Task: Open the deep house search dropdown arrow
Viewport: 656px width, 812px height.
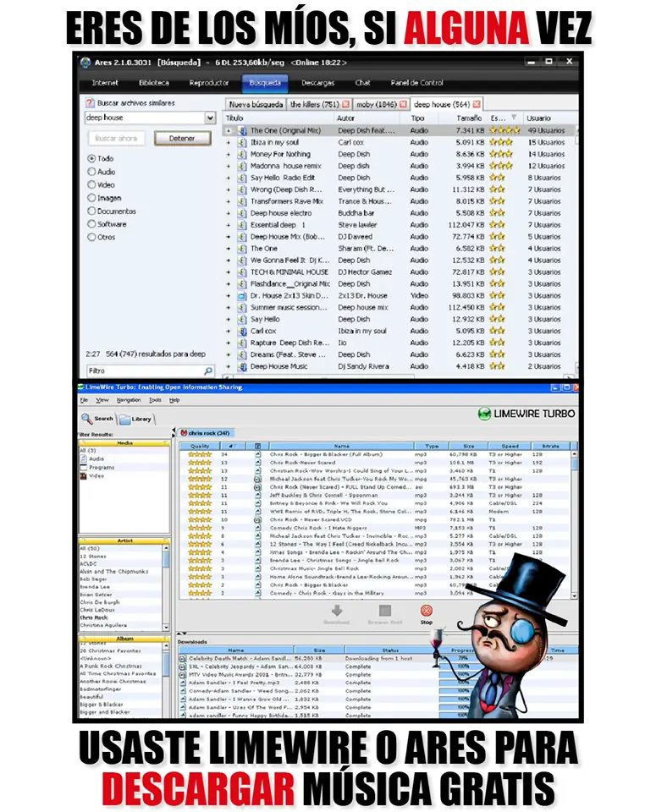Action: click(x=210, y=118)
